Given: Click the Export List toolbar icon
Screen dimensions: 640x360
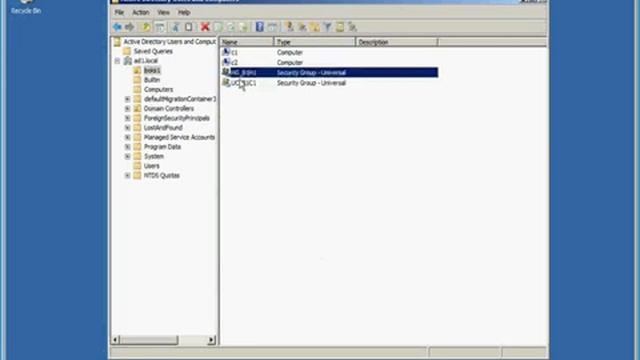Looking at the screenshot, I should pos(244,27).
